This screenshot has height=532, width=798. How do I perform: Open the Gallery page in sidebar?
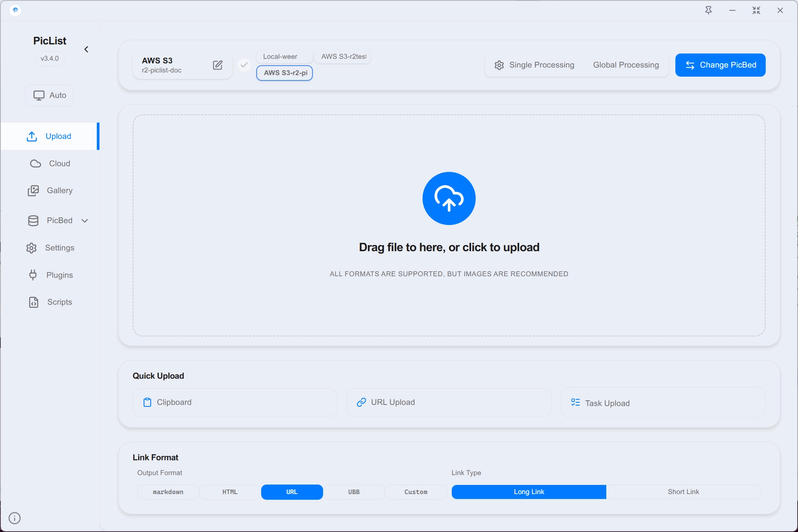pyautogui.click(x=50, y=190)
